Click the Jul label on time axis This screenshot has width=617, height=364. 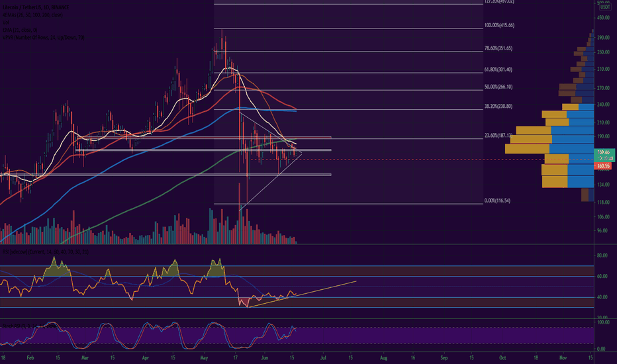click(x=324, y=358)
